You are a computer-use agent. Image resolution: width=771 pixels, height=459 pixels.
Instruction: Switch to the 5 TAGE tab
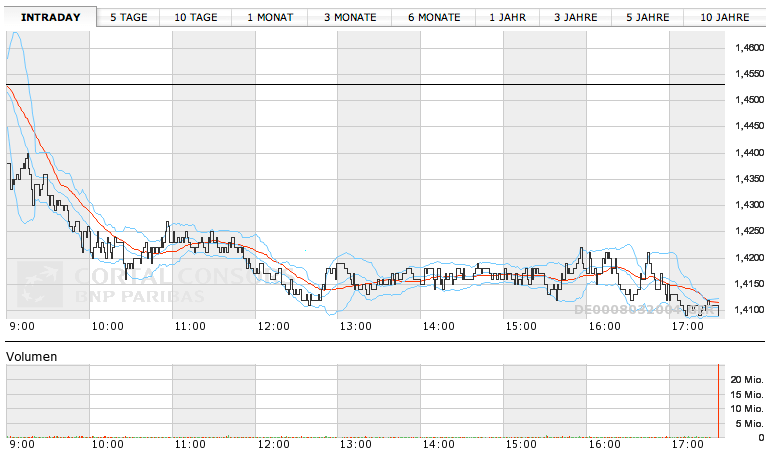point(131,18)
